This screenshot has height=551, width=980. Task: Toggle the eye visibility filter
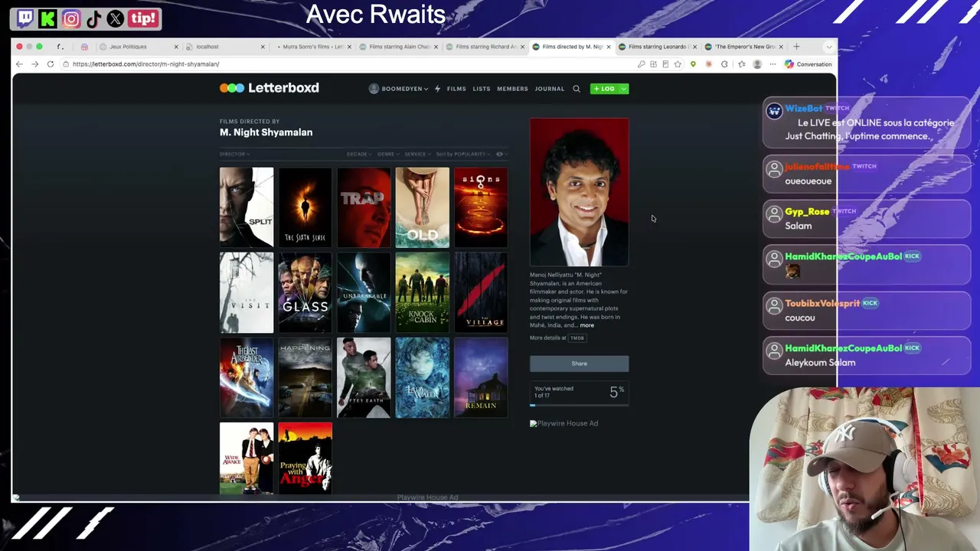(501, 154)
